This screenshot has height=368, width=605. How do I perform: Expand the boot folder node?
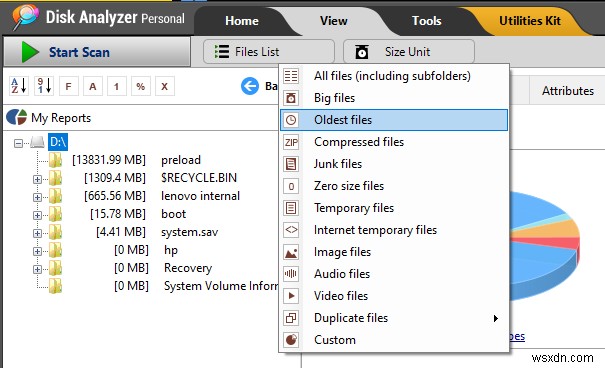point(37,215)
